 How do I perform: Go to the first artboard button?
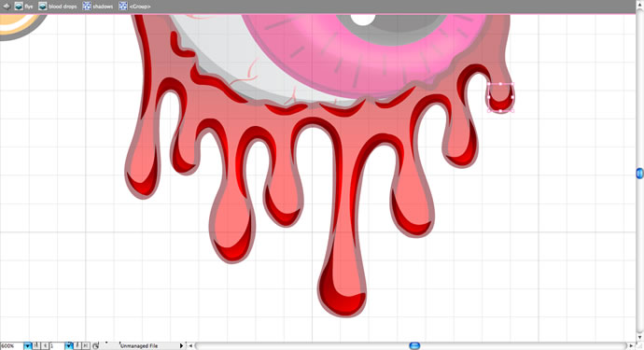click(36, 346)
